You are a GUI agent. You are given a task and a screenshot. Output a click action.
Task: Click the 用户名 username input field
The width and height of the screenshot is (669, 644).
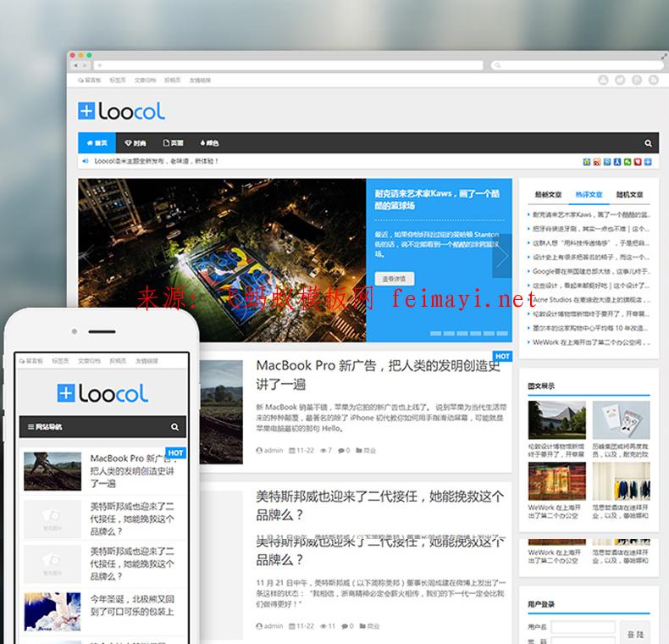tap(583, 627)
